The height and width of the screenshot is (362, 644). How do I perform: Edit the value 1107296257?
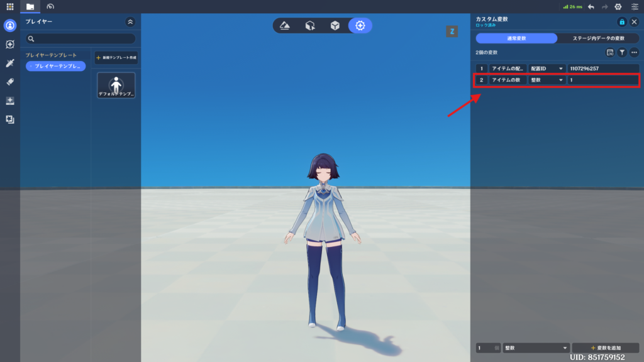pyautogui.click(x=603, y=69)
